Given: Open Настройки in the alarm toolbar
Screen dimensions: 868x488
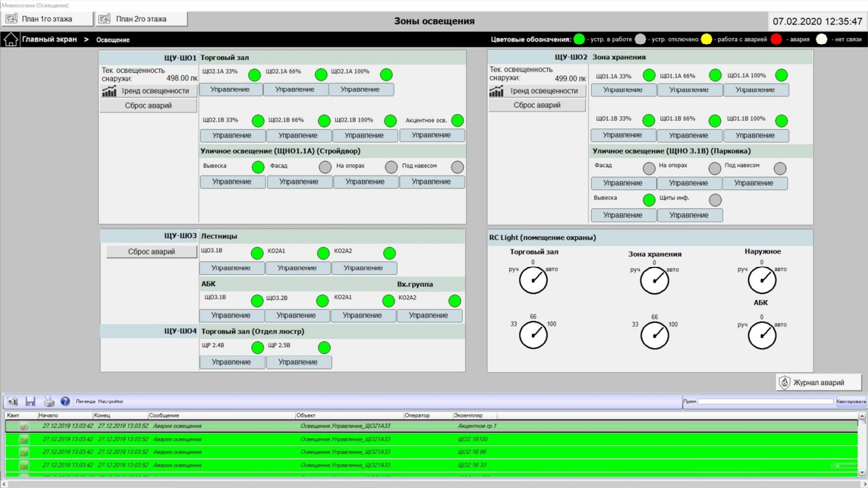Looking at the screenshot, I should pyautogui.click(x=111, y=402).
